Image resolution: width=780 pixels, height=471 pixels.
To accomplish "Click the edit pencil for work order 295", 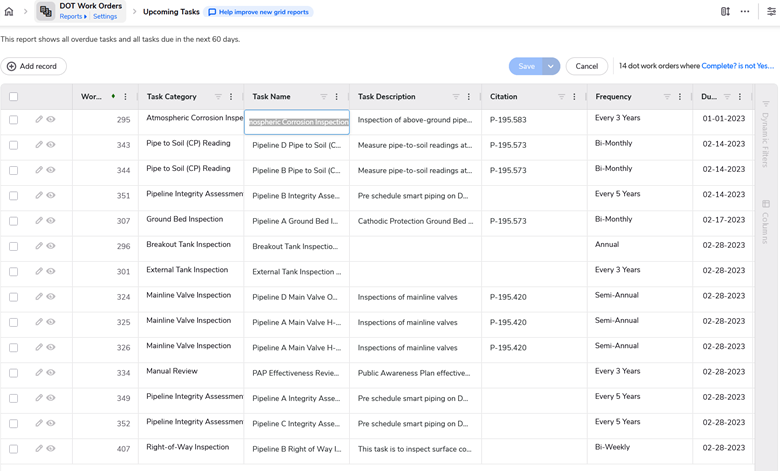I will coord(39,120).
